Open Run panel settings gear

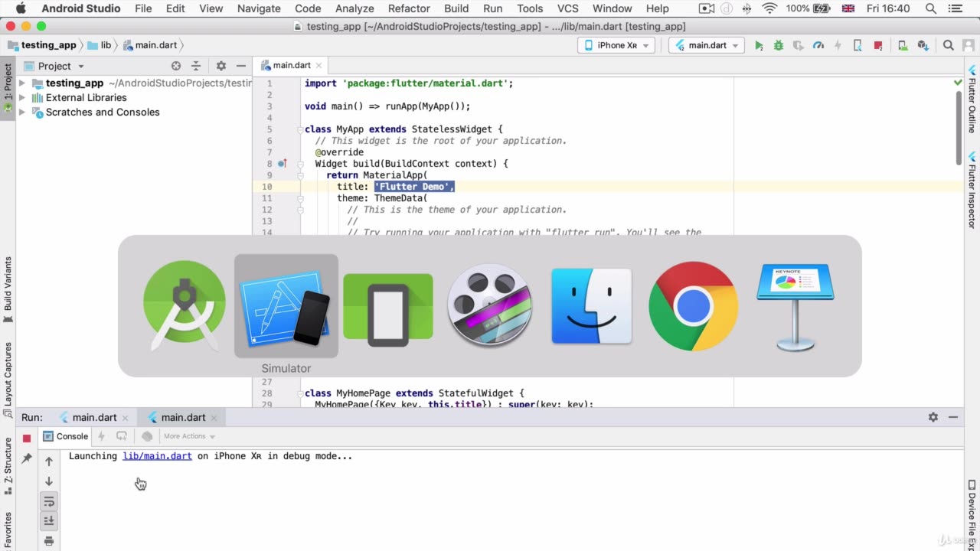click(933, 417)
